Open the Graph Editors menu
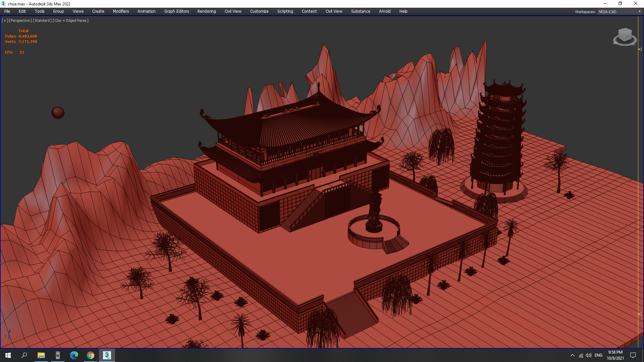 point(176,11)
